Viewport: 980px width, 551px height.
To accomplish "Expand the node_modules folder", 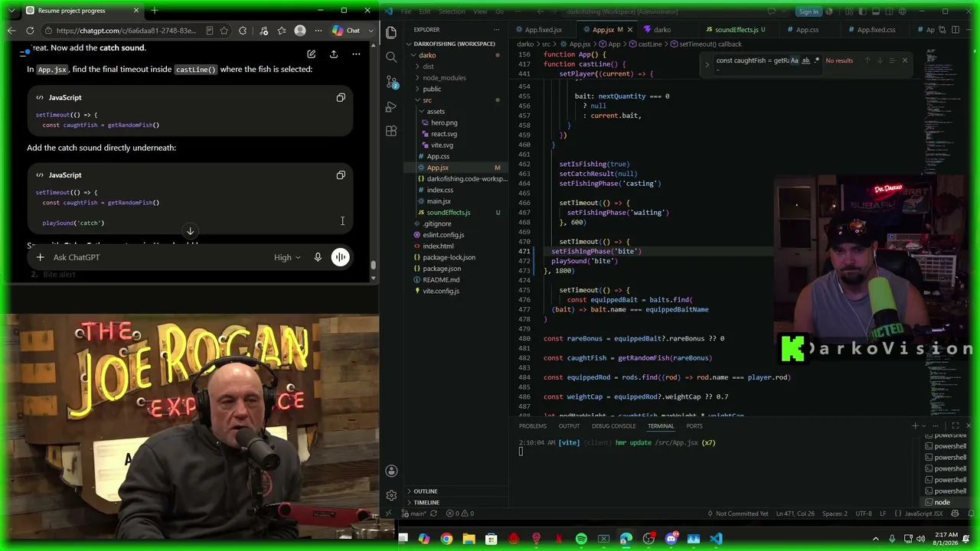I will pyautogui.click(x=418, y=78).
